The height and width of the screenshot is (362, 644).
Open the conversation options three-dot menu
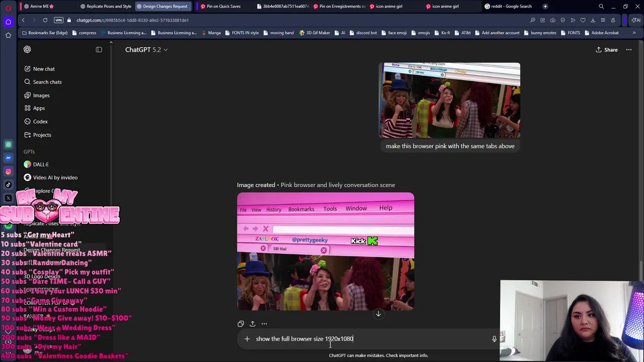tap(629, 50)
